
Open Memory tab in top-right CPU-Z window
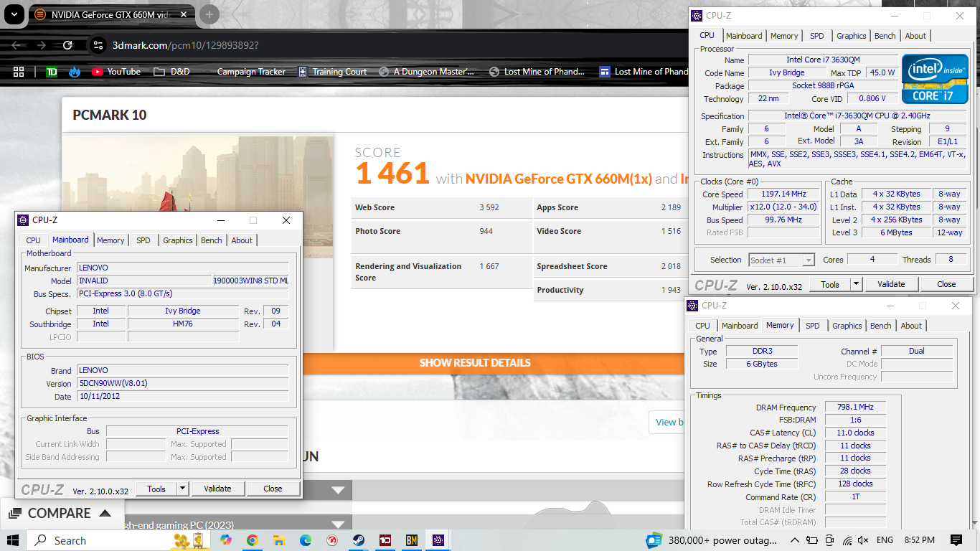784,36
